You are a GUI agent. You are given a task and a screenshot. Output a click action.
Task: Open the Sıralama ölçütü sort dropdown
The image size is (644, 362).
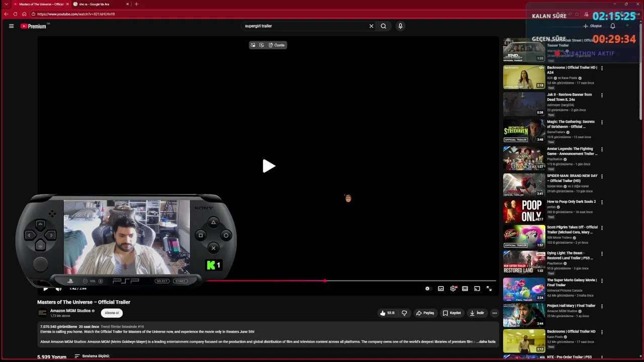(x=92, y=356)
